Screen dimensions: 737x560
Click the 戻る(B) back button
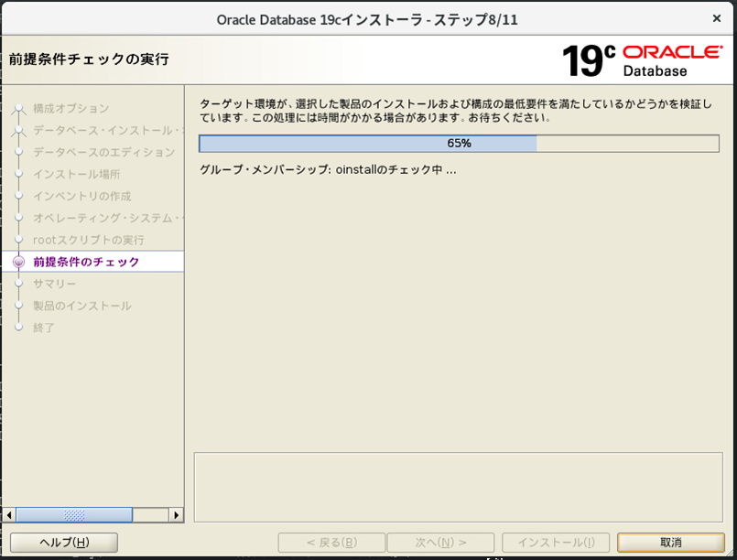(x=331, y=542)
